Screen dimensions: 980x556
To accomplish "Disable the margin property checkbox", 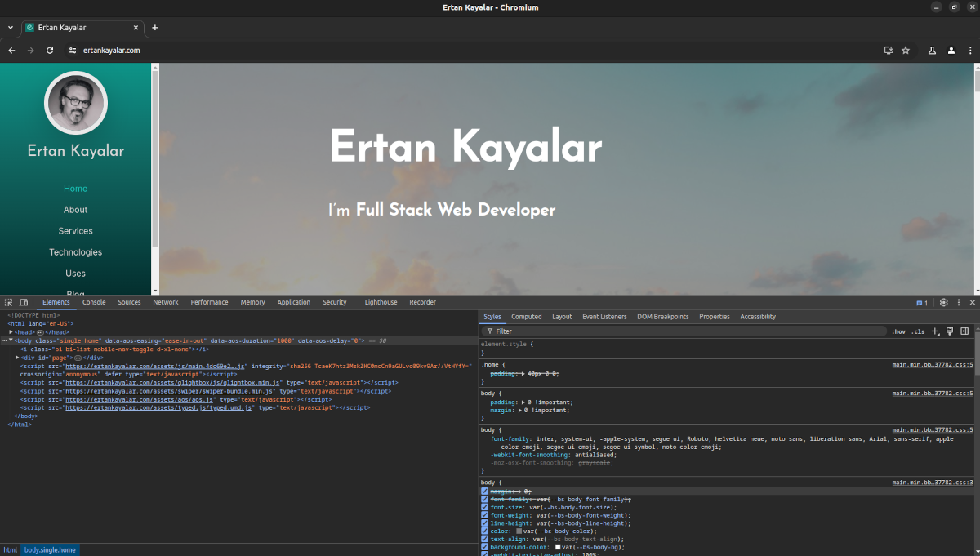I will [x=485, y=491].
